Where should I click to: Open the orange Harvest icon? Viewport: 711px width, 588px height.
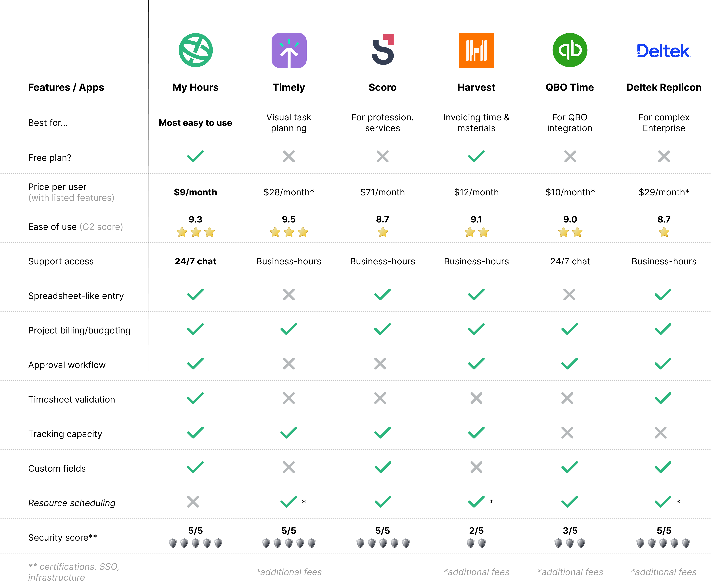pyautogui.click(x=476, y=50)
